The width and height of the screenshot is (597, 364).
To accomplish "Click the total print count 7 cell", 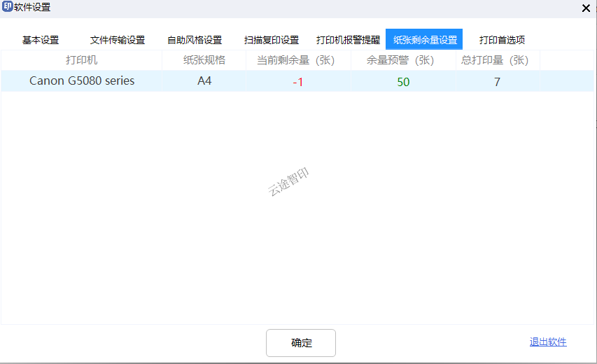I will pos(498,81).
